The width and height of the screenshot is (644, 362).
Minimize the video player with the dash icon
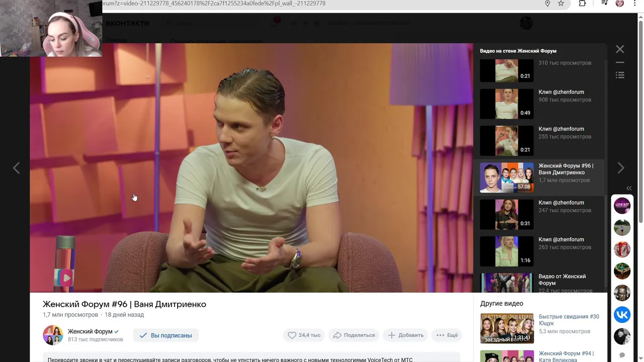point(620,63)
